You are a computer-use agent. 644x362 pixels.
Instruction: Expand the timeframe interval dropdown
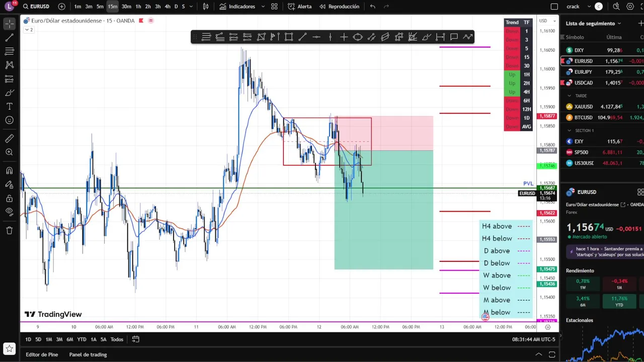click(191, 7)
